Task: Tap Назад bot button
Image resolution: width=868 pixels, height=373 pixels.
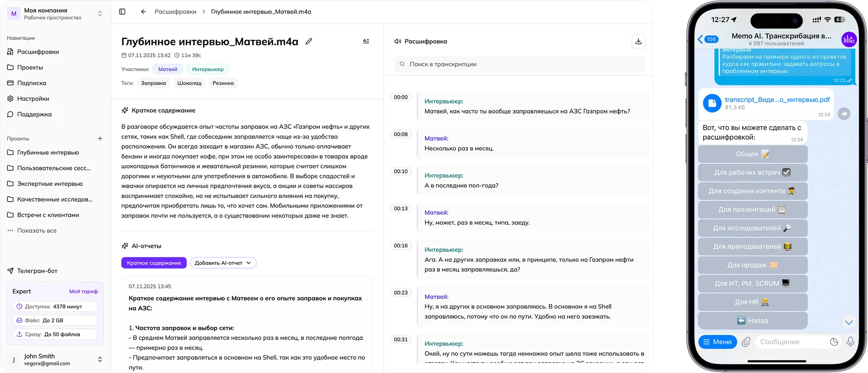Action: click(753, 321)
